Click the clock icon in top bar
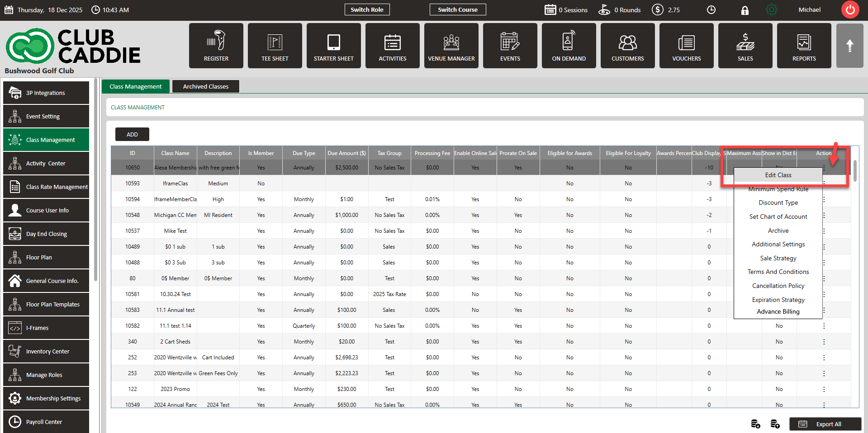The width and height of the screenshot is (868, 433). point(711,10)
